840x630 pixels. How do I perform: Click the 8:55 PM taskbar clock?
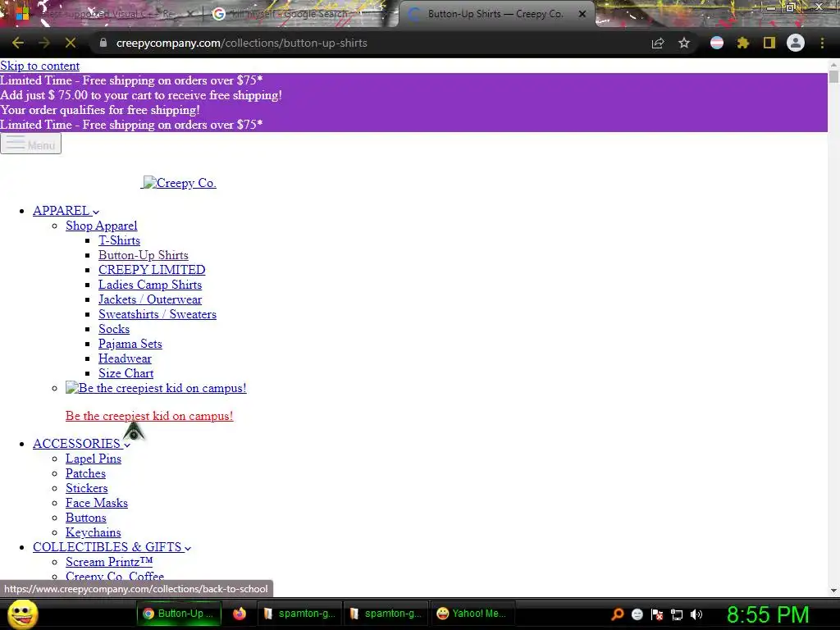(768, 614)
